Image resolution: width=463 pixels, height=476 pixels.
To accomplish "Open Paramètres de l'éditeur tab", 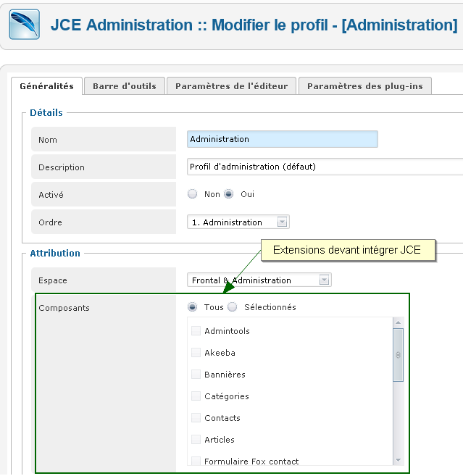I will coord(231,86).
